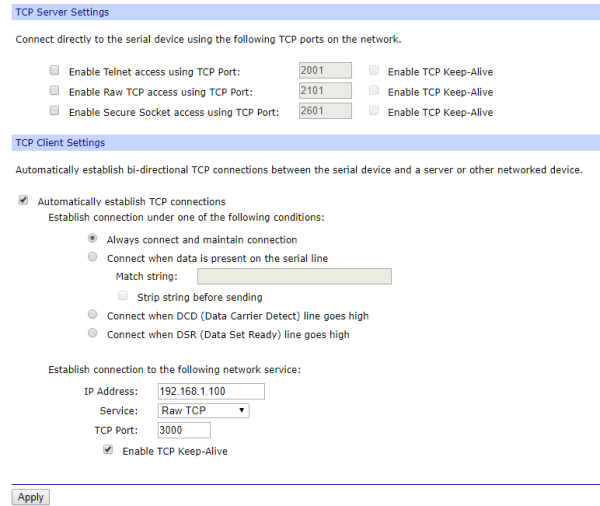Toggle Keep-Alive checkbox for Secure Socket port

tap(374, 111)
